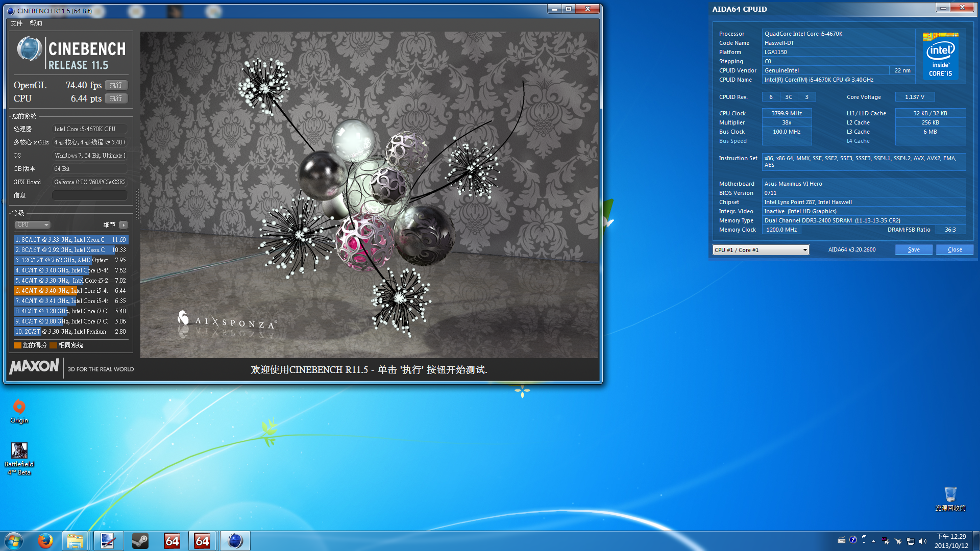Click the L4 Cache label in AIDA64
Image resolution: width=980 pixels, height=551 pixels.
coord(858,141)
